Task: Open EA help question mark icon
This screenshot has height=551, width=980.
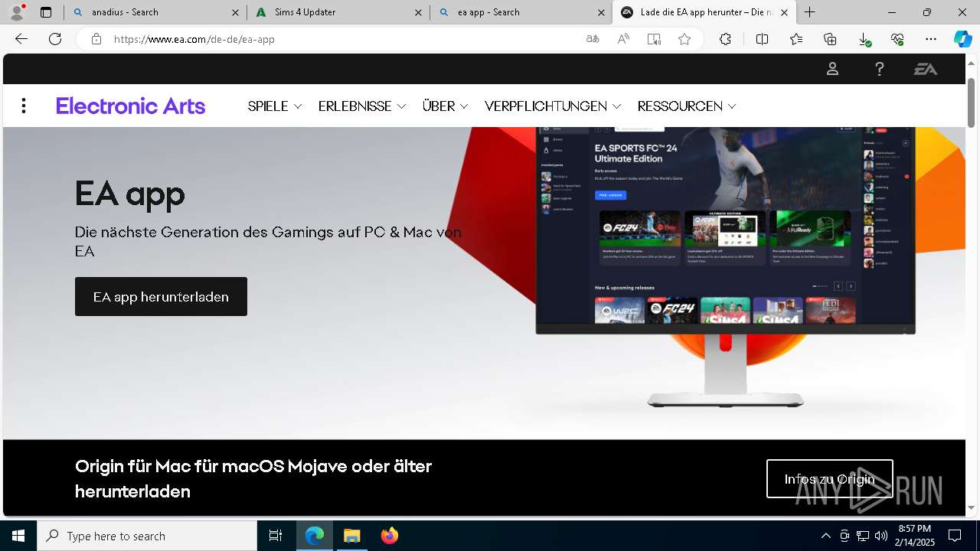Action: coord(879,69)
